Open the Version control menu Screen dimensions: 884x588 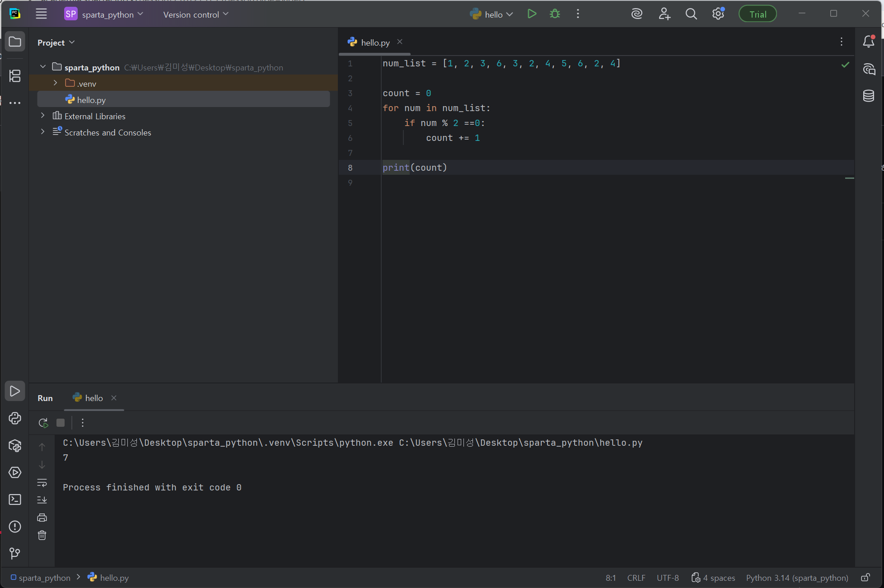pos(196,14)
